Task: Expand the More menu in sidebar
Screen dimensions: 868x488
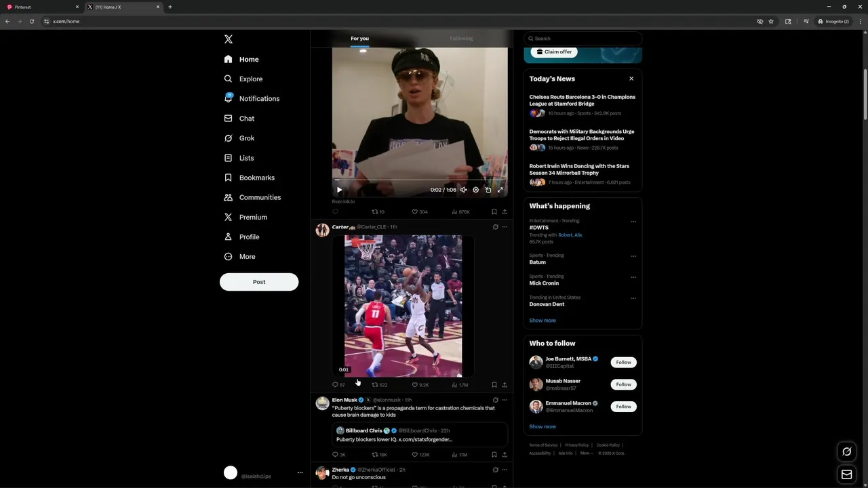Action: coord(239,256)
